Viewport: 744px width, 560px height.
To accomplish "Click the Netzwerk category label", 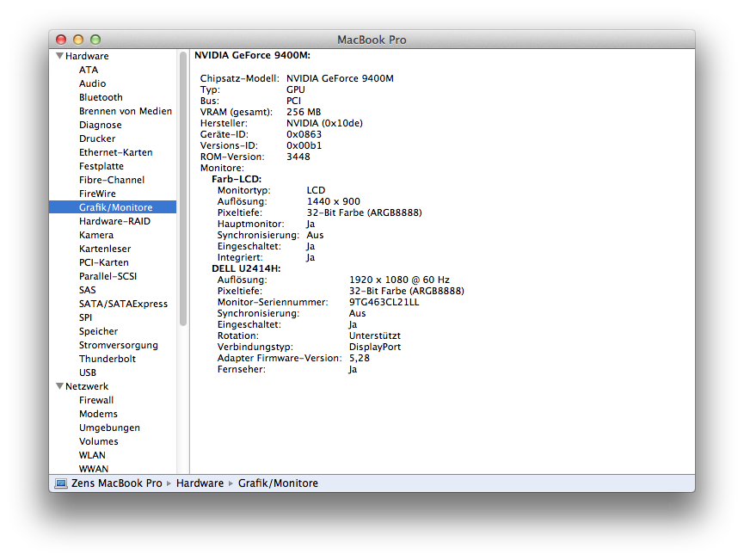I will 87,386.
